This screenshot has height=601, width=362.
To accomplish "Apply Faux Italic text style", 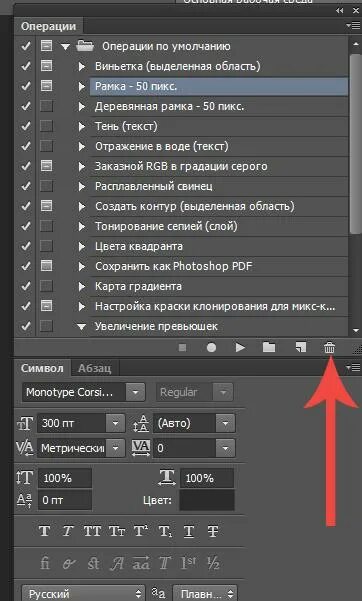I will pos(68,531).
